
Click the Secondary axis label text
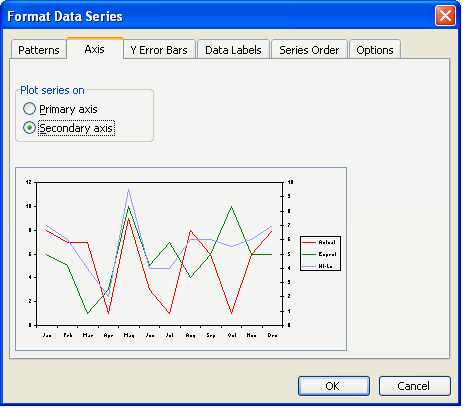click(x=76, y=128)
